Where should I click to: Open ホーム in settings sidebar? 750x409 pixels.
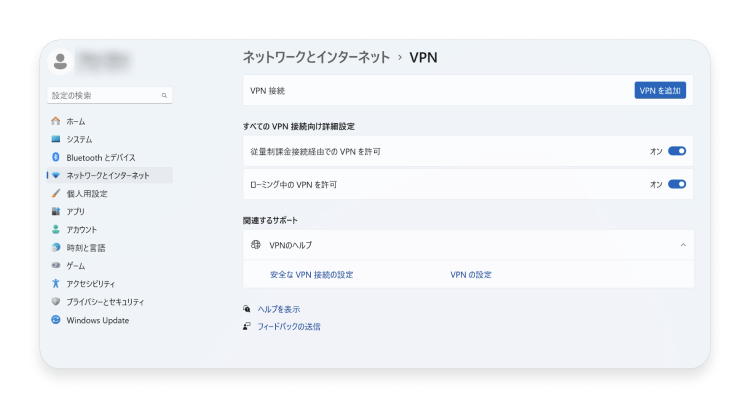[110, 121]
